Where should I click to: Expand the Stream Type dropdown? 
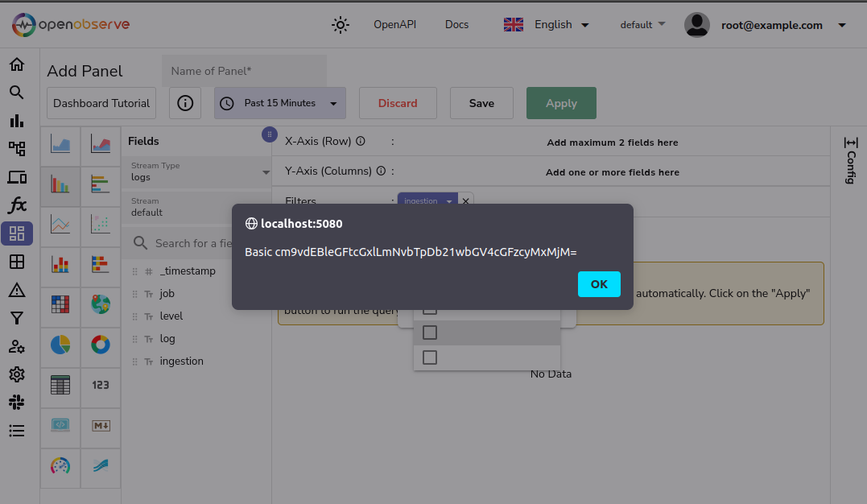(266, 172)
